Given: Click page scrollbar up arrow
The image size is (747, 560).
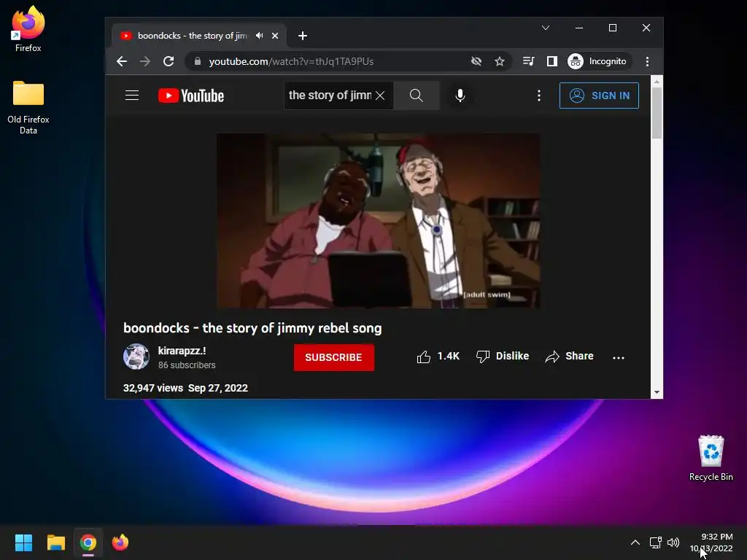Looking at the screenshot, I should click(x=657, y=82).
